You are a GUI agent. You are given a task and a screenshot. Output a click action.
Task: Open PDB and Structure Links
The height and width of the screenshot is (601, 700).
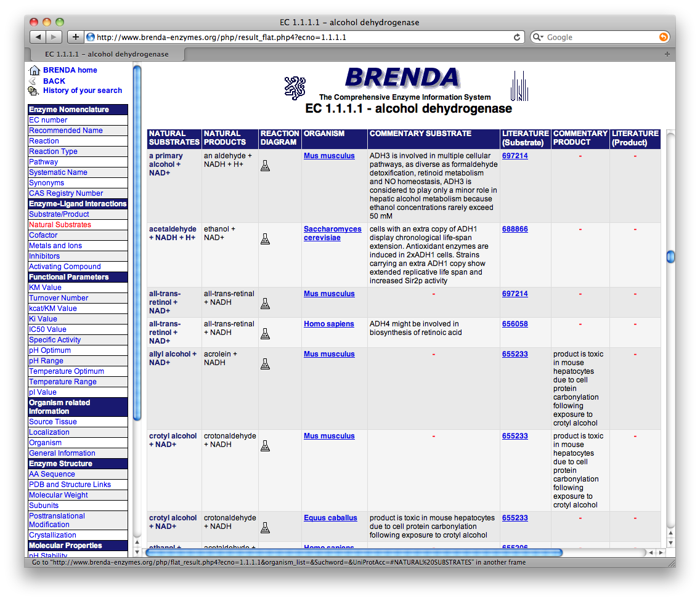pyautogui.click(x=70, y=484)
